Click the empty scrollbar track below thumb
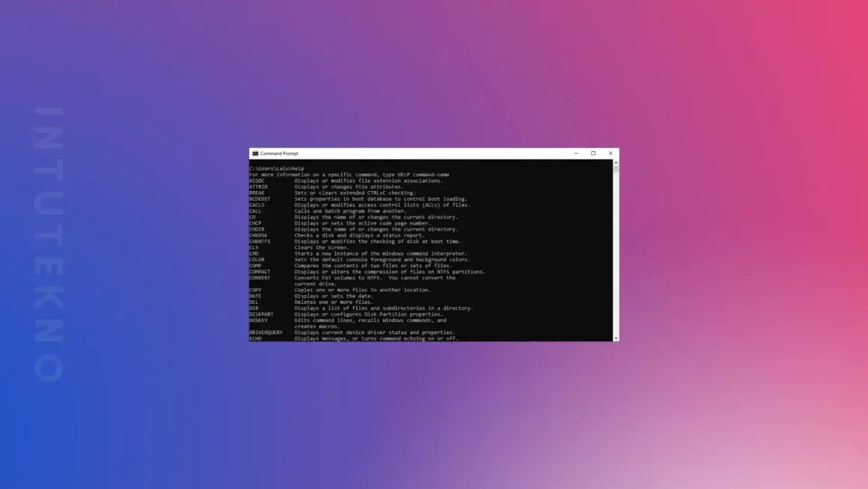This screenshot has width=868, height=489. pos(616,255)
